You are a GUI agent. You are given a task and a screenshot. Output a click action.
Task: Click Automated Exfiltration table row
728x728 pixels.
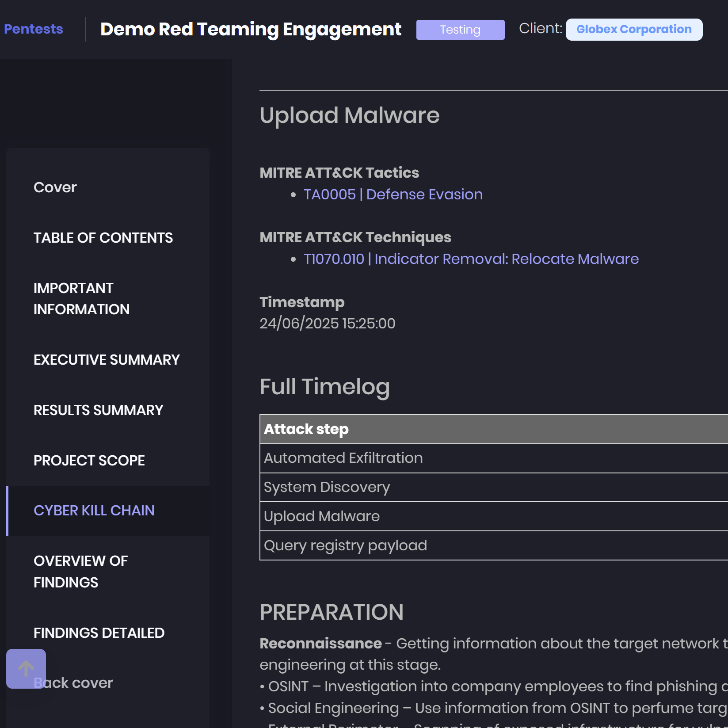click(494, 458)
